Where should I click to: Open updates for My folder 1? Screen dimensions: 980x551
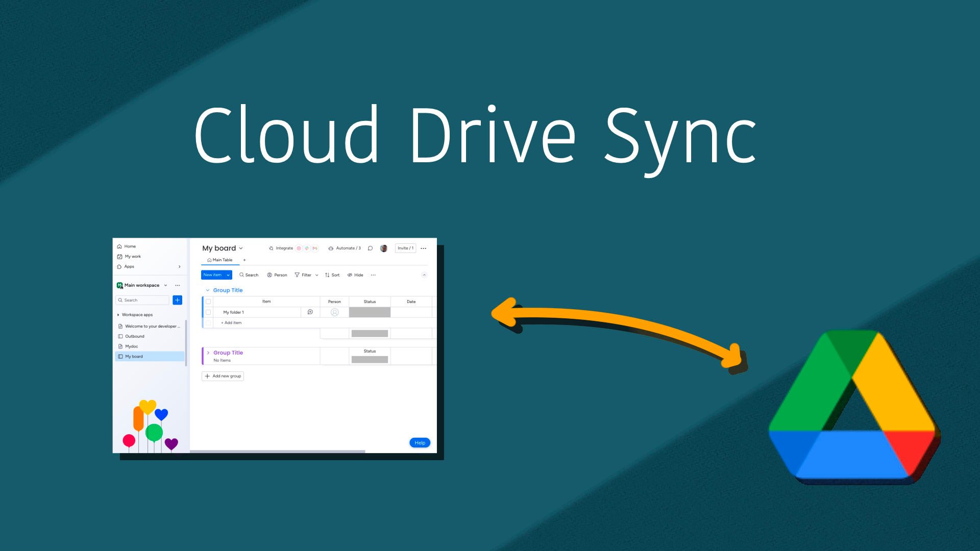coord(310,312)
